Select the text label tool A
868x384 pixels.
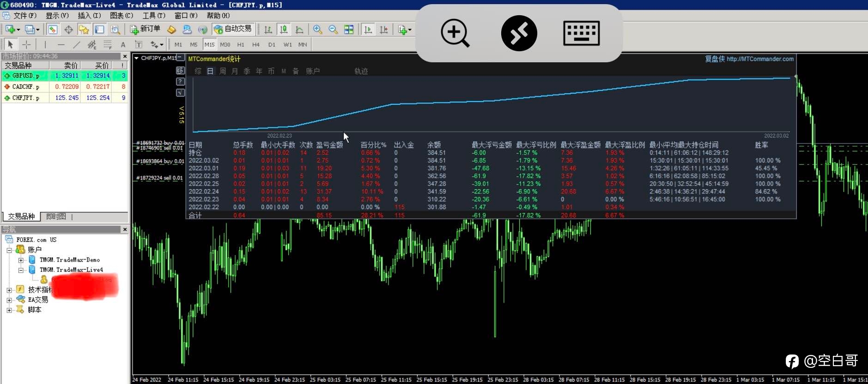pos(123,44)
